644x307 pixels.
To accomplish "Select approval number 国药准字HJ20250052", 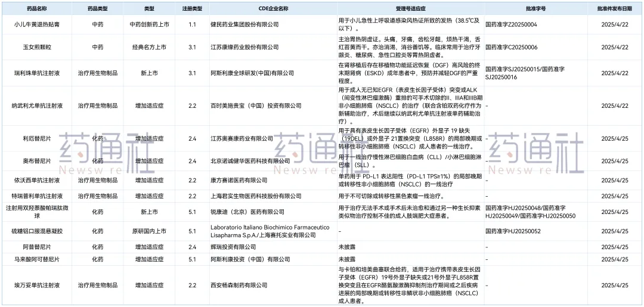I will pos(513,231).
